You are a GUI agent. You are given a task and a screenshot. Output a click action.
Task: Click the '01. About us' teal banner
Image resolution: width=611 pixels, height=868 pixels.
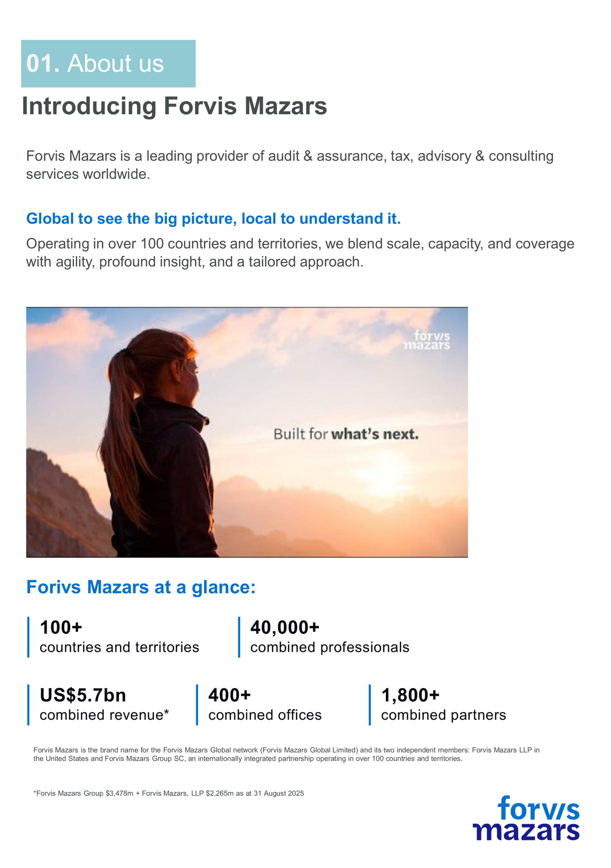108,64
